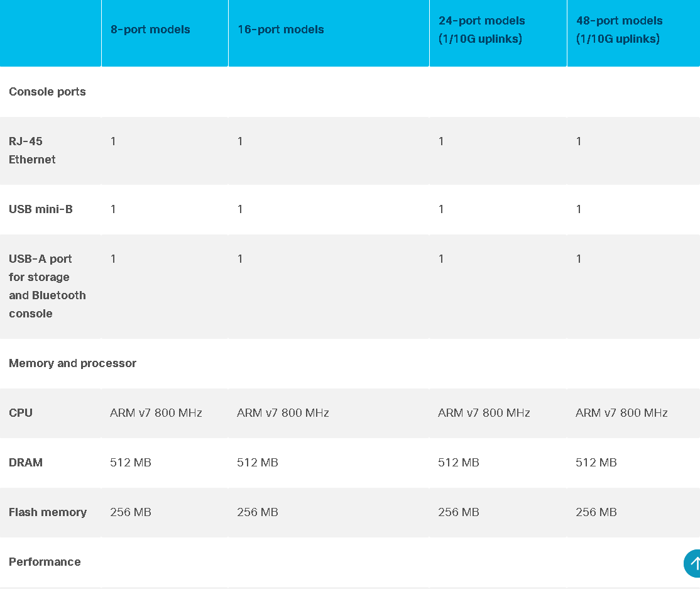
Task: Click the USB-A port for storage row label
Action: coord(47,286)
